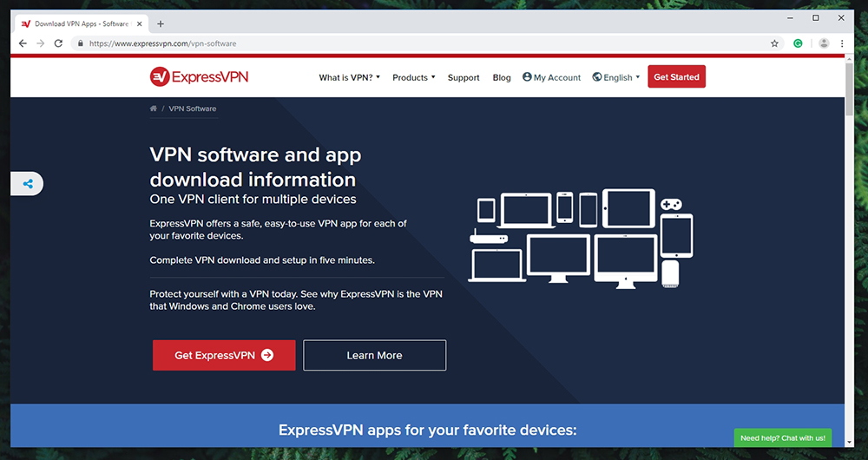Open the Need help? Chat with us! widget

pyautogui.click(x=783, y=437)
